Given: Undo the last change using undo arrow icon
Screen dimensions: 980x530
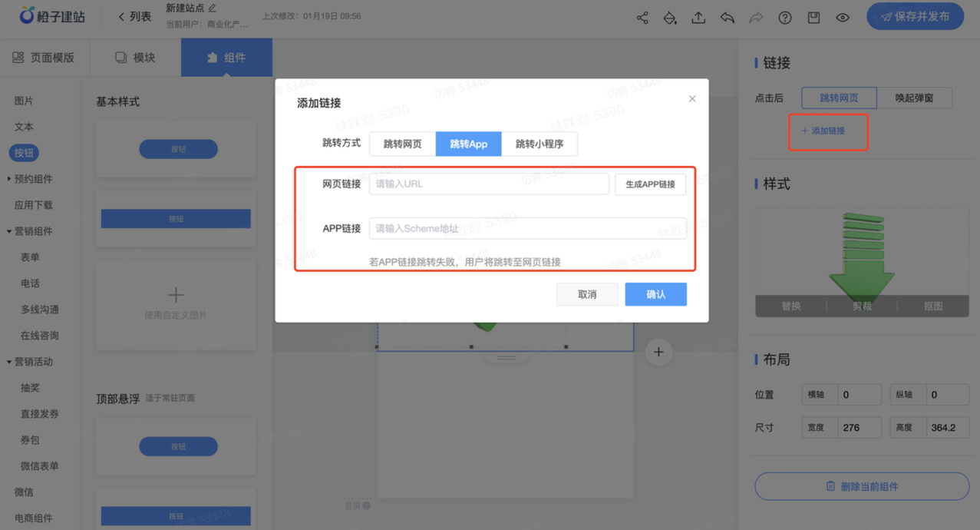Looking at the screenshot, I should [x=727, y=16].
